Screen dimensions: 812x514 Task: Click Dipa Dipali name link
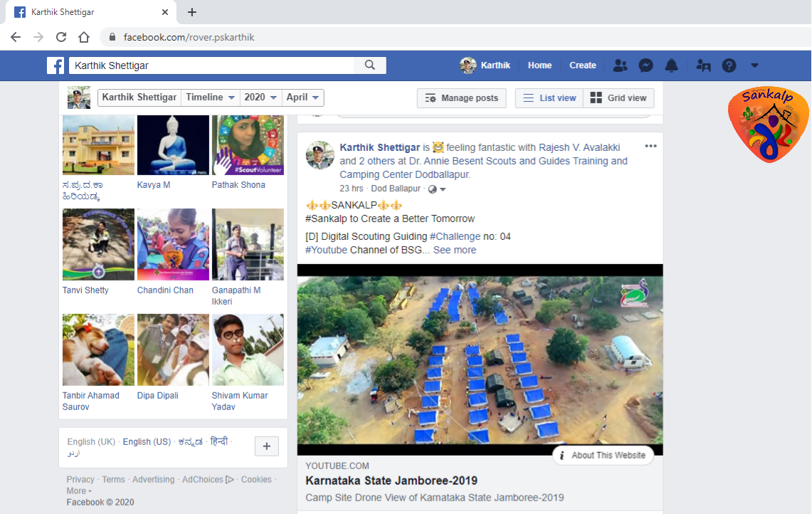click(157, 395)
